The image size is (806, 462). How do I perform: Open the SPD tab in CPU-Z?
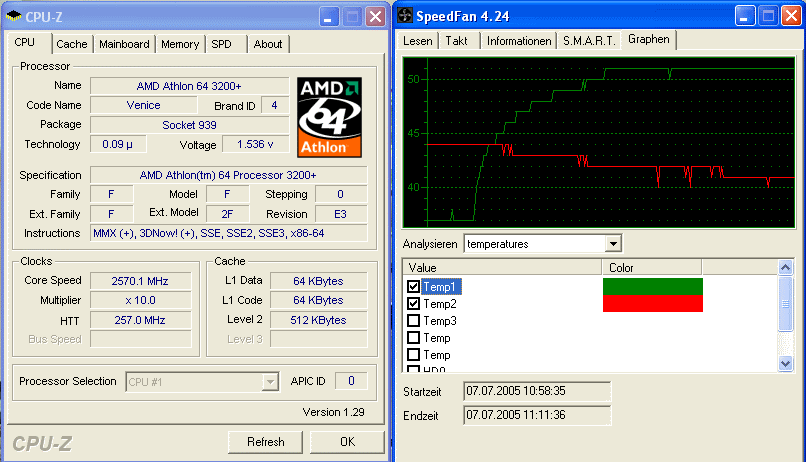pyautogui.click(x=222, y=44)
